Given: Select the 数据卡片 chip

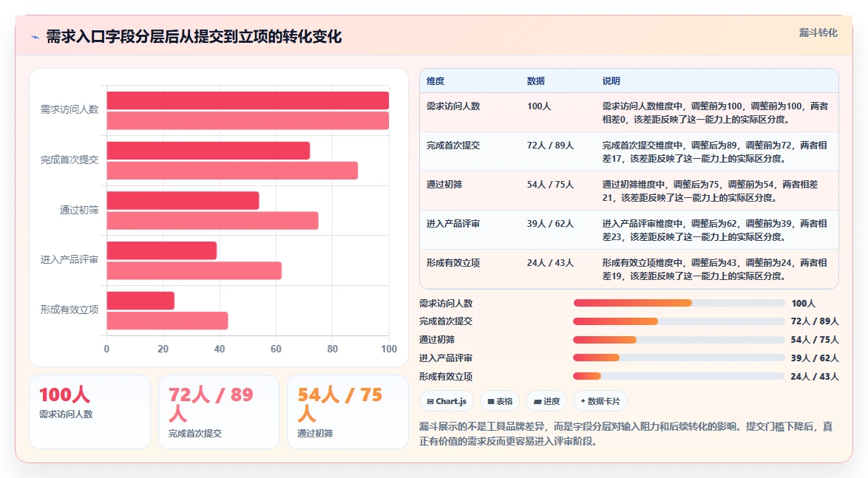Looking at the screenshot, I should pyautogui.click(x=600, y=401).
